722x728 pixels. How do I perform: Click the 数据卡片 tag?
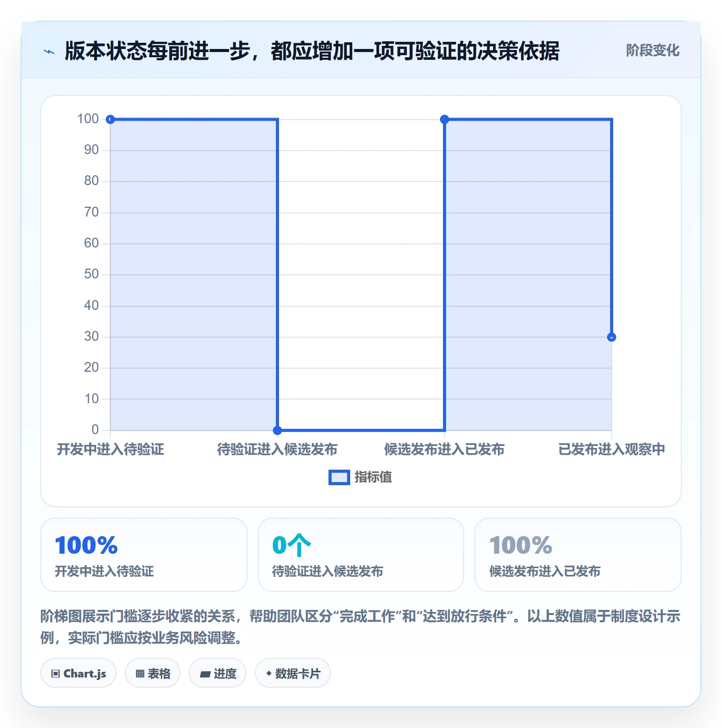[x=293, y=673]
